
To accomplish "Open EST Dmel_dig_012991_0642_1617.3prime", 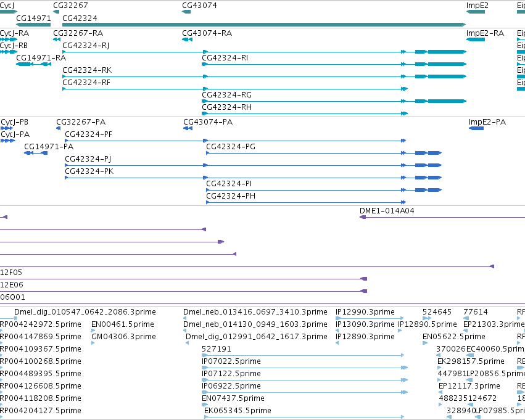I will coord(257,337).
